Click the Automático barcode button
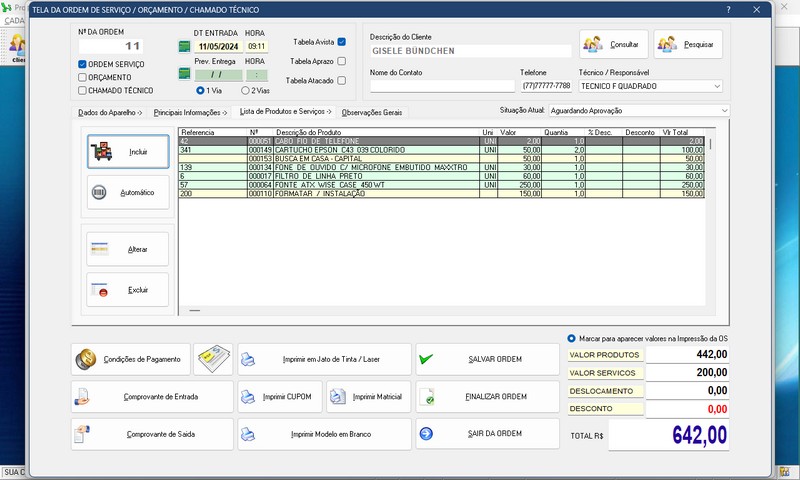This screenshot has width=800, height=480. (x=128, y=192)
